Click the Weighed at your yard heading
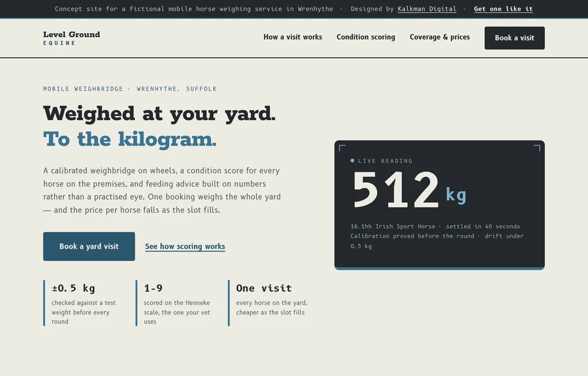This screenshot has width=588, height=376. 159,114
